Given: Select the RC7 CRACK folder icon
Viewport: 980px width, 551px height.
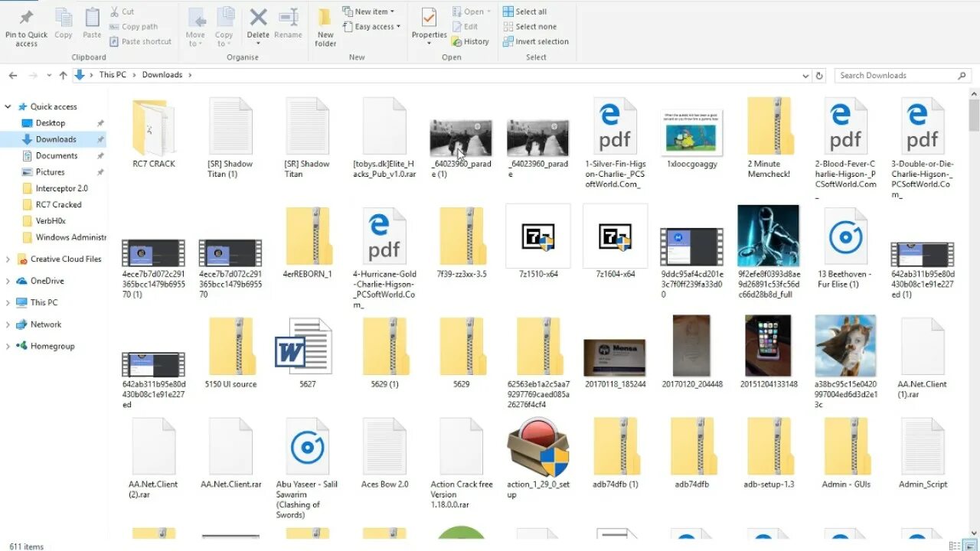Looking at the screenshot, I should 154,127.
